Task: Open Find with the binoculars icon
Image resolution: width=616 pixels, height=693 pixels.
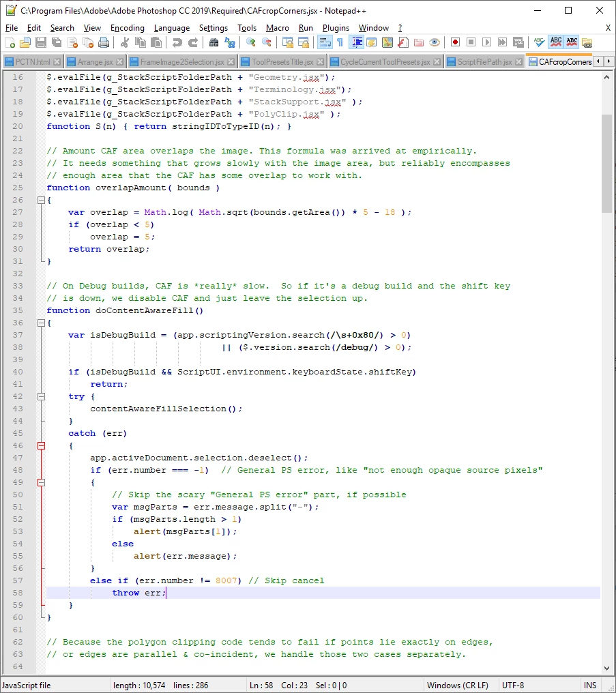Action: click(214, 42)
